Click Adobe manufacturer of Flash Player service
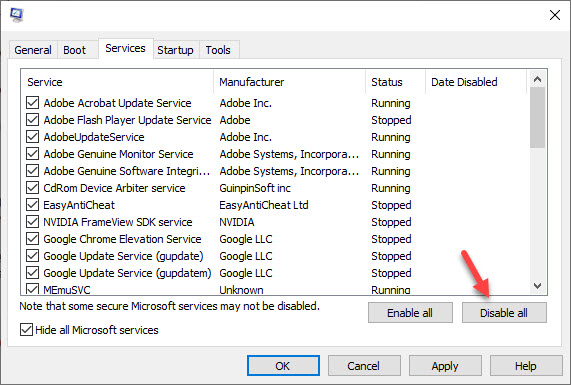 tap(235, 120)
